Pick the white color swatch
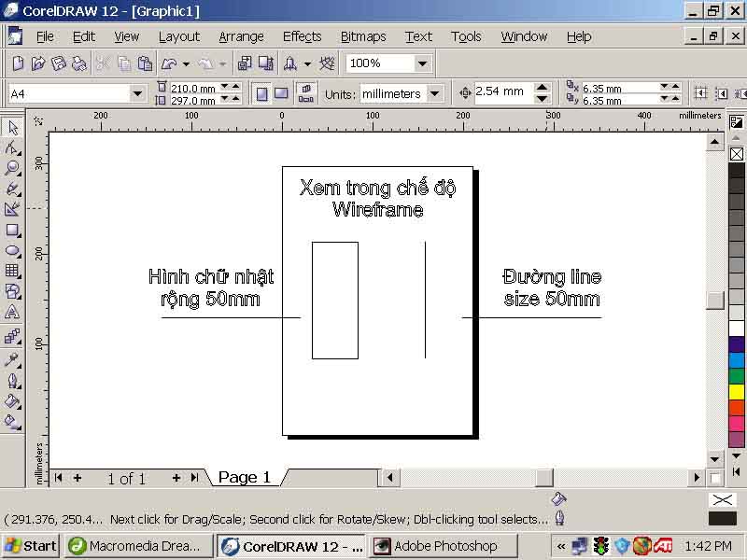 pyautogui.click(x=737, y=329)
